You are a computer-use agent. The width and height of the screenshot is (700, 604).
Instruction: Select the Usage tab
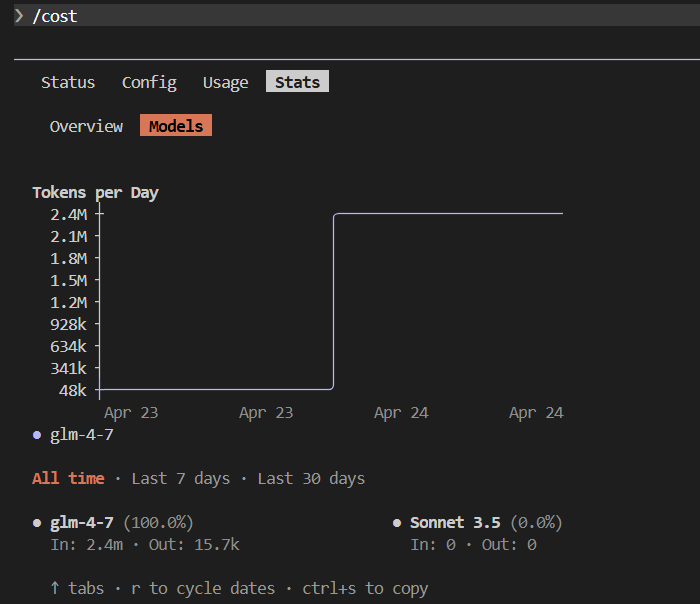[225, 82]
